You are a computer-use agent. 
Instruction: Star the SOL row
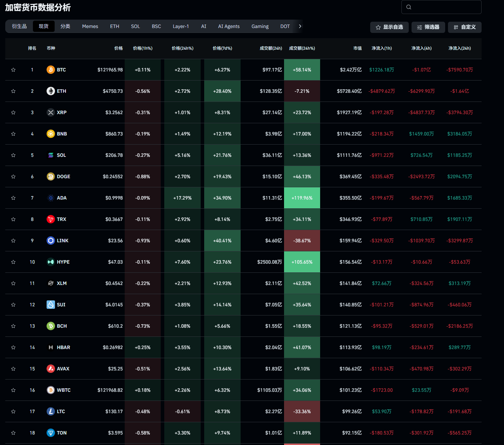click(13, 155)
